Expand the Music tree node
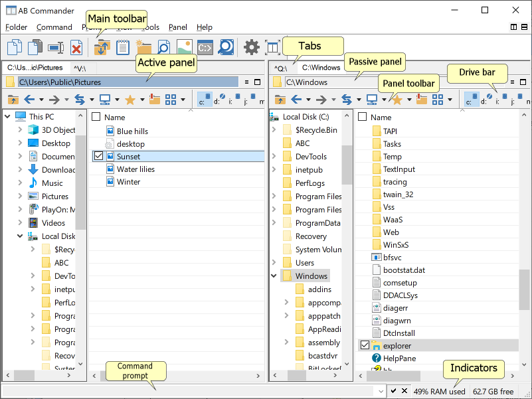This screenshot has height=399, width=532. [21, 183]
